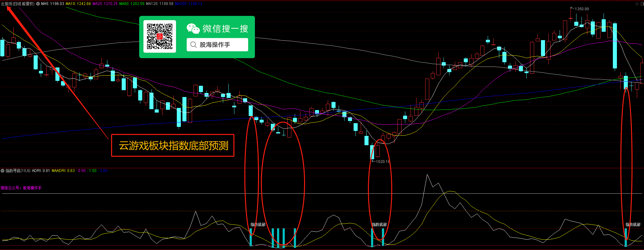Select the MA60: 1202.59 legend label
The height and width of the screenshot is (250, 644).
click(132, 4)
